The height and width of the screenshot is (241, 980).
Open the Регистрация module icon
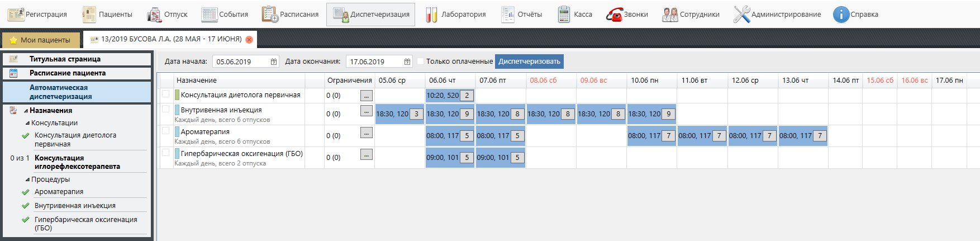(x=16, y=15)
